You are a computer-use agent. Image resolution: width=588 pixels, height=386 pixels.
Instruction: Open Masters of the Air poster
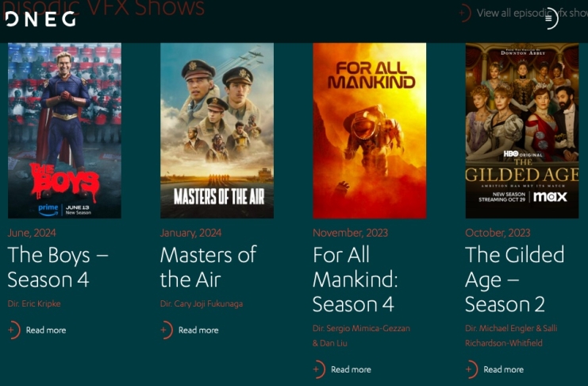pyautogui.click(x=217, y=130)
